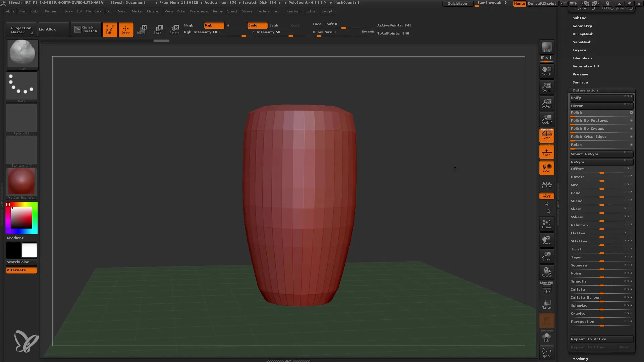
Task: Click the Actual zoom icon
Action: (547, 103)
